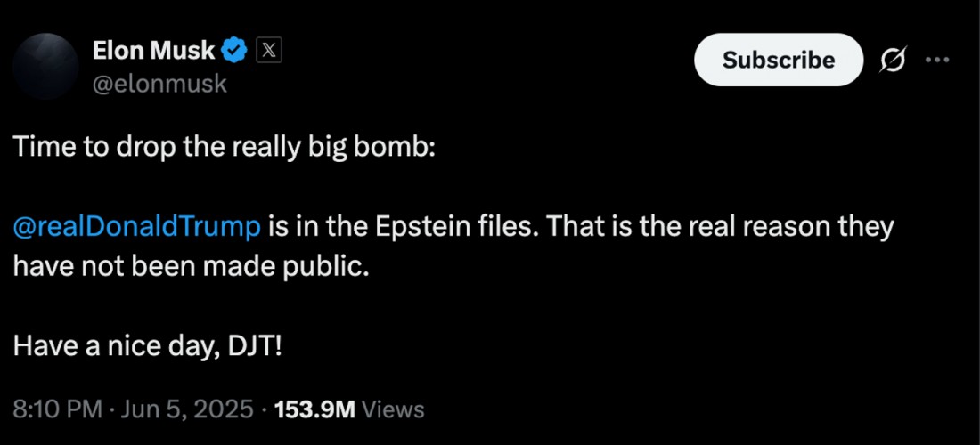
Task: Click the X affiliation badge icon
Action: [x=269, y=52]
